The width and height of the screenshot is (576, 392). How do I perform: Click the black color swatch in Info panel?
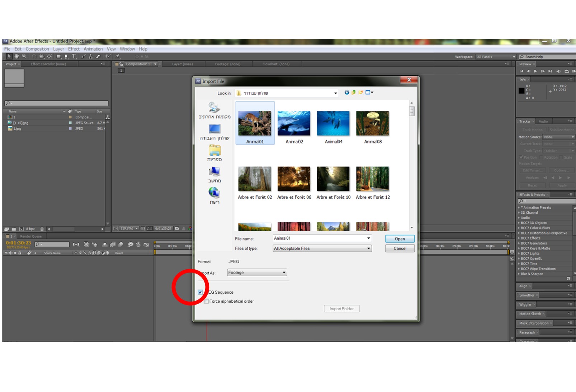521,91
